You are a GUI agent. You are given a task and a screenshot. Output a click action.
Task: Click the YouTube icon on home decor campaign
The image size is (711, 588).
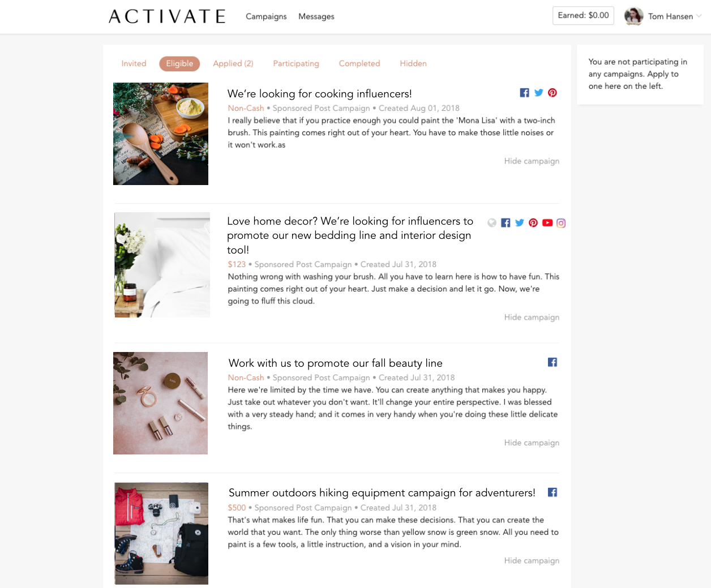coord(547,223)
